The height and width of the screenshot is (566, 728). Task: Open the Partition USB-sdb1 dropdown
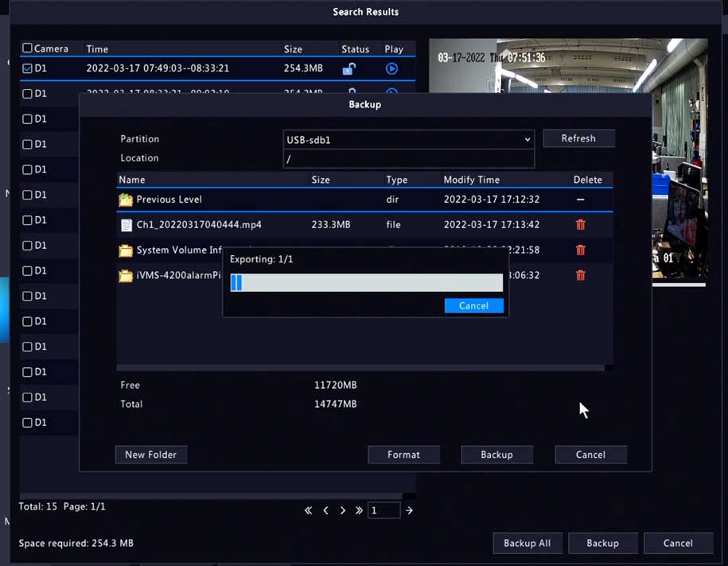coord(408,140)
